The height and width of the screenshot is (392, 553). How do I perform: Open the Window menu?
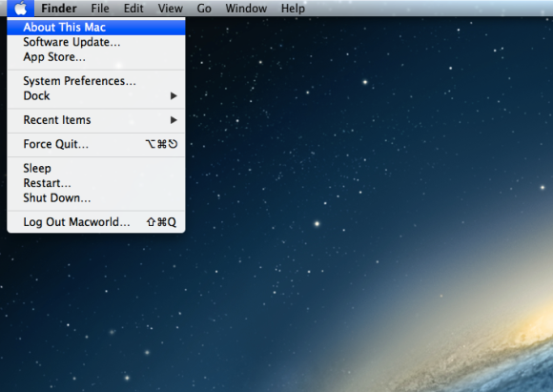(246, 9)
